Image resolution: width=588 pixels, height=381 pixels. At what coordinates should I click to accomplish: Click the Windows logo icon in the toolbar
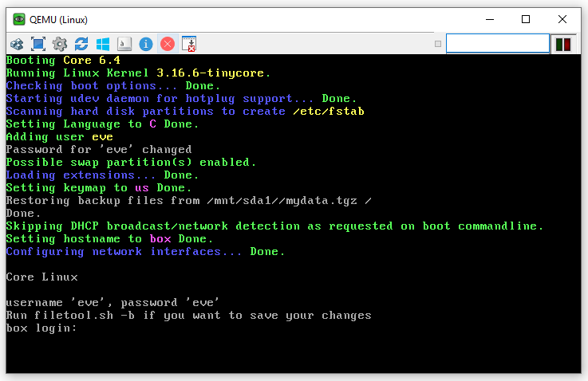[103, 44]
